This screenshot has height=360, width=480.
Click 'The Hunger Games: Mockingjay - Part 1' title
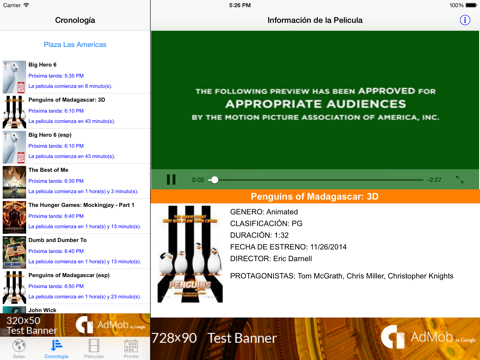(81, 205)
